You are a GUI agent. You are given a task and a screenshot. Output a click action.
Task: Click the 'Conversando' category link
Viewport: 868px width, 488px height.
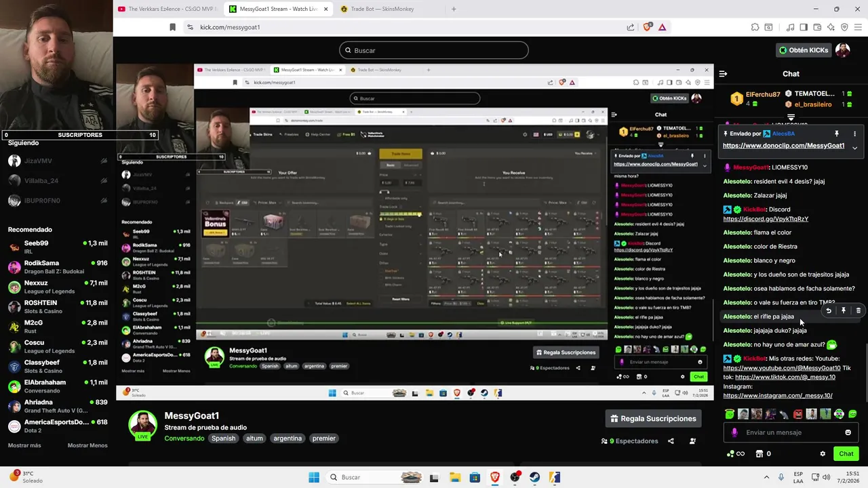click(x=184, y=439)
